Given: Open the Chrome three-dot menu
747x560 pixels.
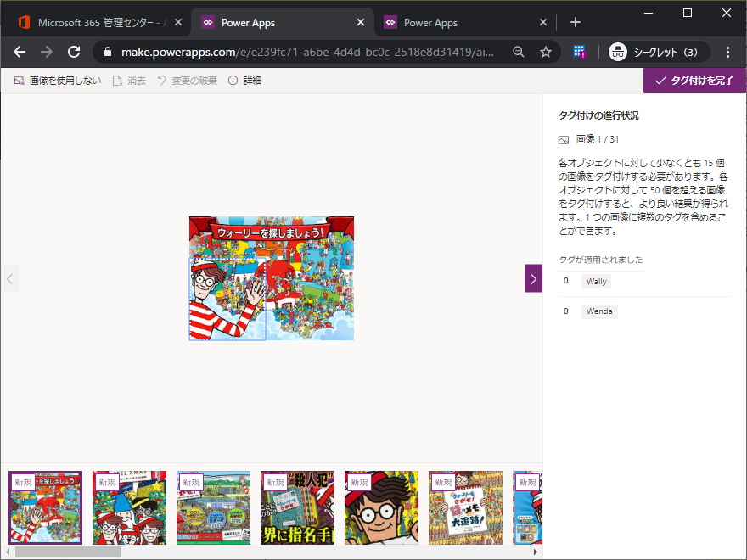Looking at the screenshot, I should (x=727, y=52).
